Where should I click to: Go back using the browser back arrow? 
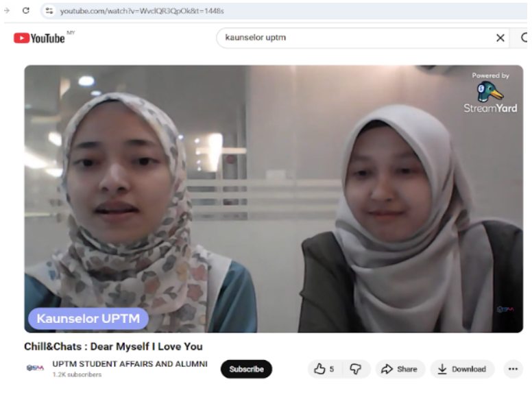[7, 11]
